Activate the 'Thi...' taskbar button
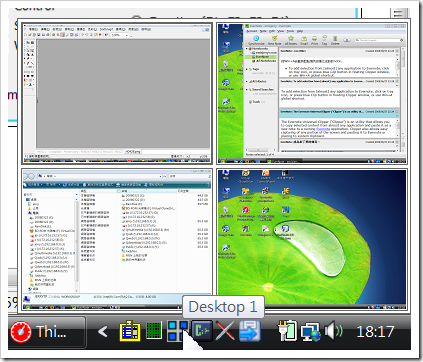This screenshot has width=423, height=362. point(47,332)
